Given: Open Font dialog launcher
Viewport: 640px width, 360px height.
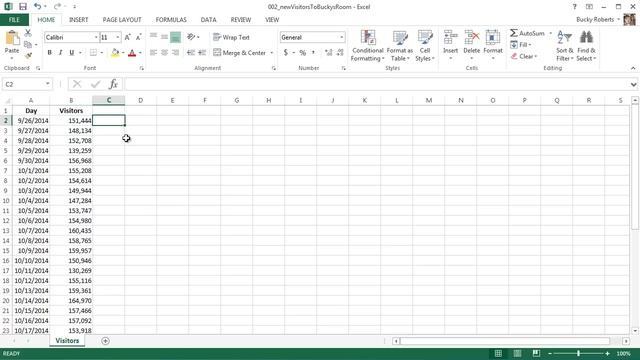Looking at the screenshot, I should [x=142, y=69].
